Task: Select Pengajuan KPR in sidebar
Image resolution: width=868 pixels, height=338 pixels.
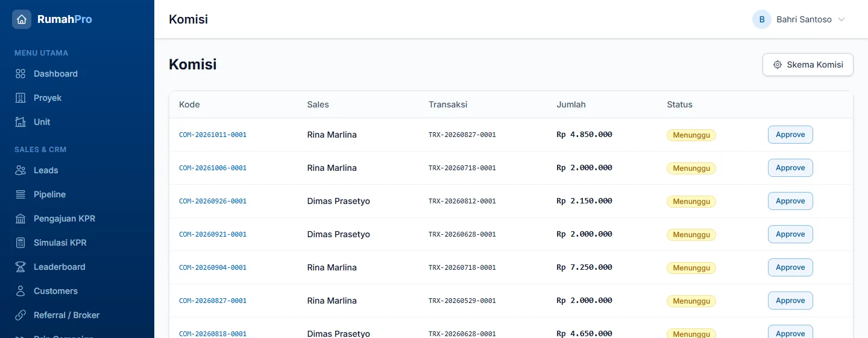Action: 77,218
